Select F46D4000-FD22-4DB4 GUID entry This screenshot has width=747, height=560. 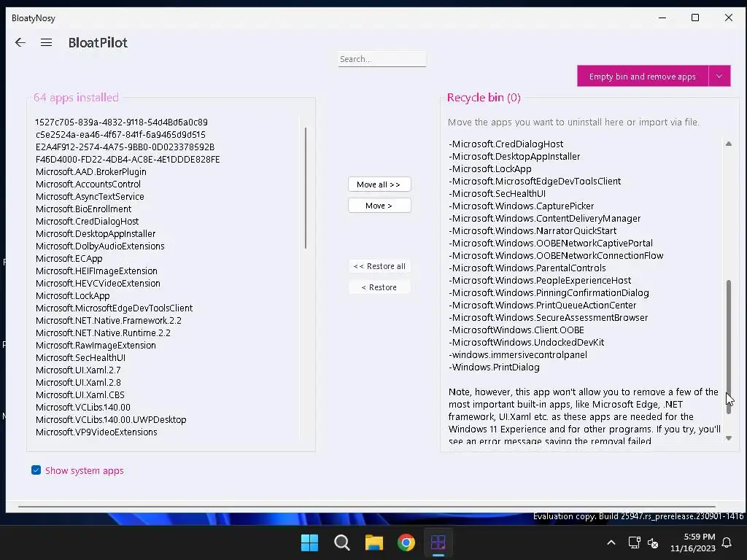(x=128, y=159)
